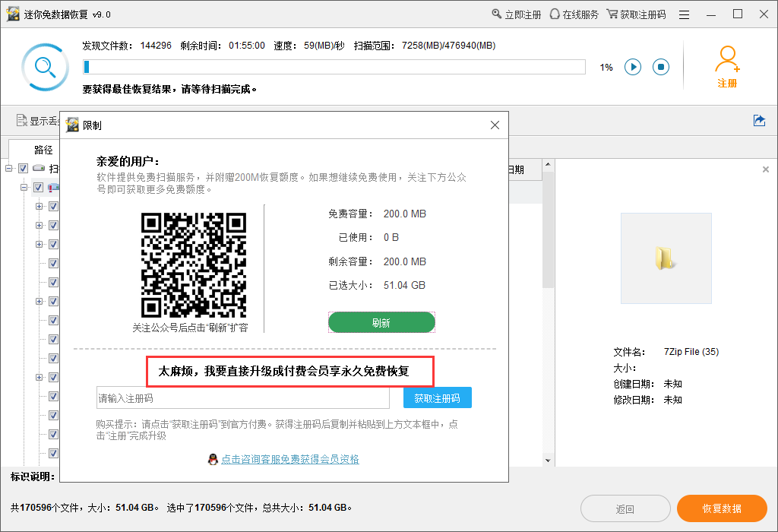Click the file list scrollbar thumb

click(548, 230)
